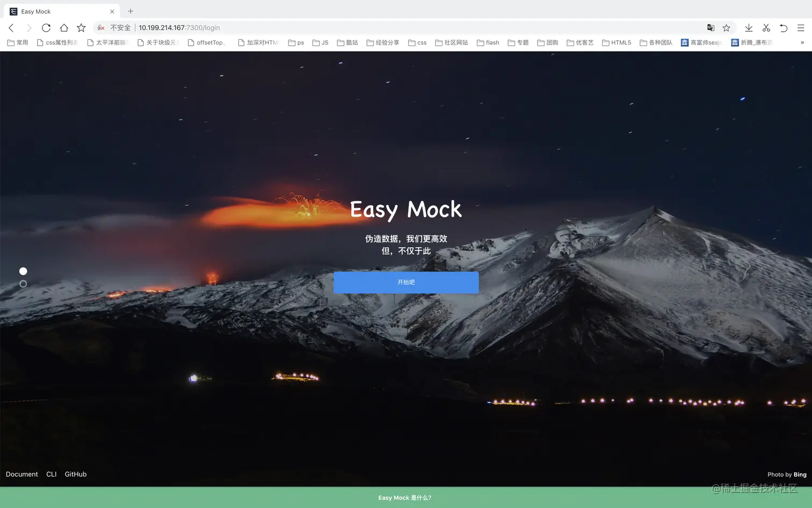The height and width of the screenshot is (508, 812).
Task: Open the browser home page
Action: 64,28
